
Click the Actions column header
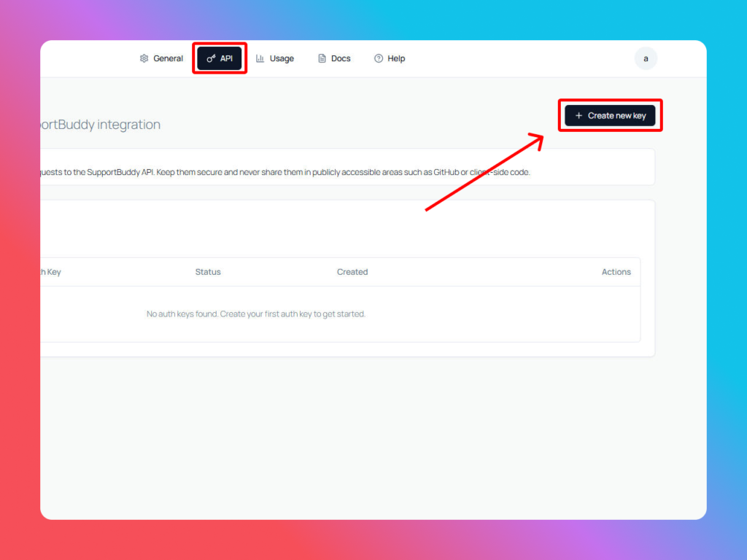point(616,272)
